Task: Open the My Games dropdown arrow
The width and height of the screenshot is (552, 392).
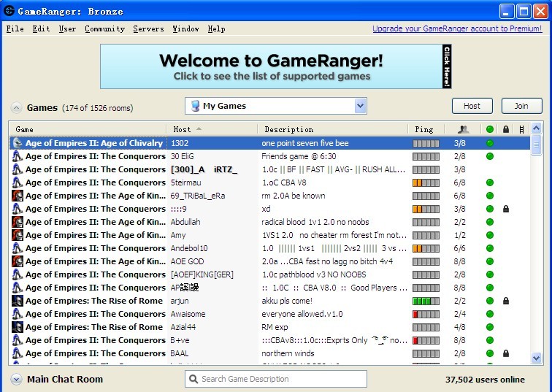Action: 360,106
